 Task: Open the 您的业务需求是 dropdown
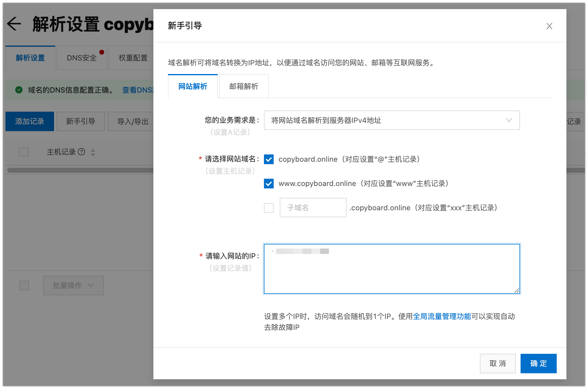(391, 120)
